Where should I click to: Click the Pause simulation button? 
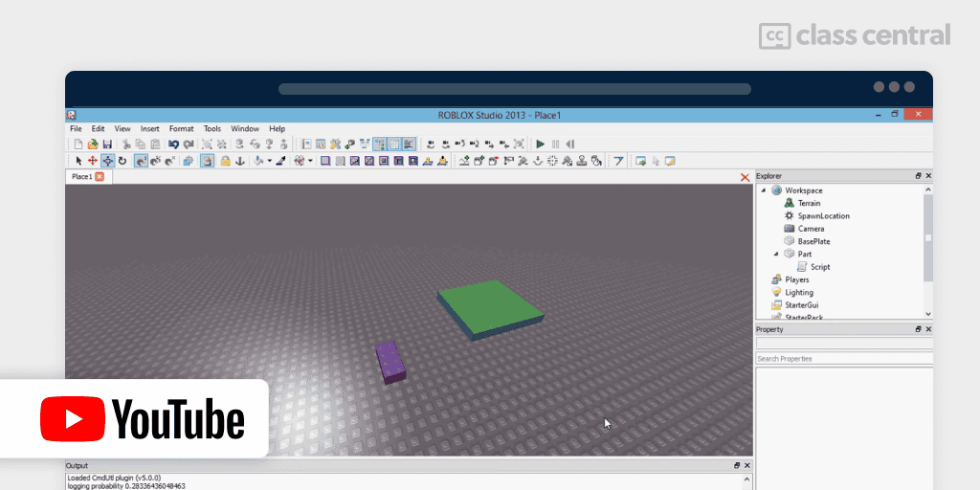point(556,145)
